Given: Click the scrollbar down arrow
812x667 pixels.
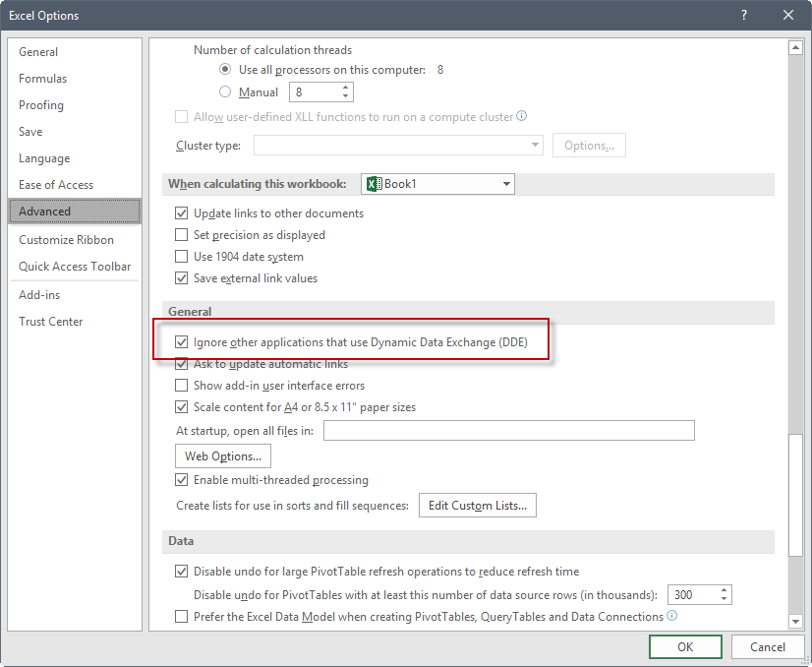Looking at the screenshot, I should 795,621.
